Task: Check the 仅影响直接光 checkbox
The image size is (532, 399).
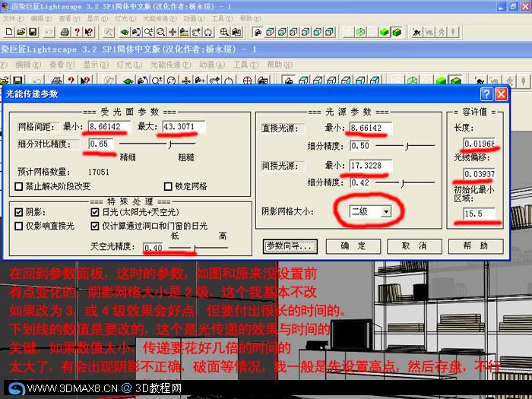Action: (x=19, y=226)
